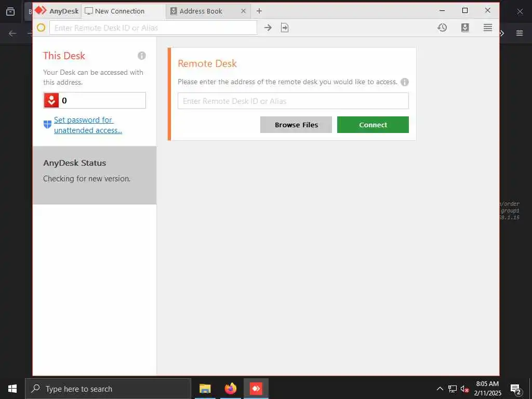The height and width of the screenshot is (399, 532).
Task: Click the archive icon in background window
Action: [10, 11]
